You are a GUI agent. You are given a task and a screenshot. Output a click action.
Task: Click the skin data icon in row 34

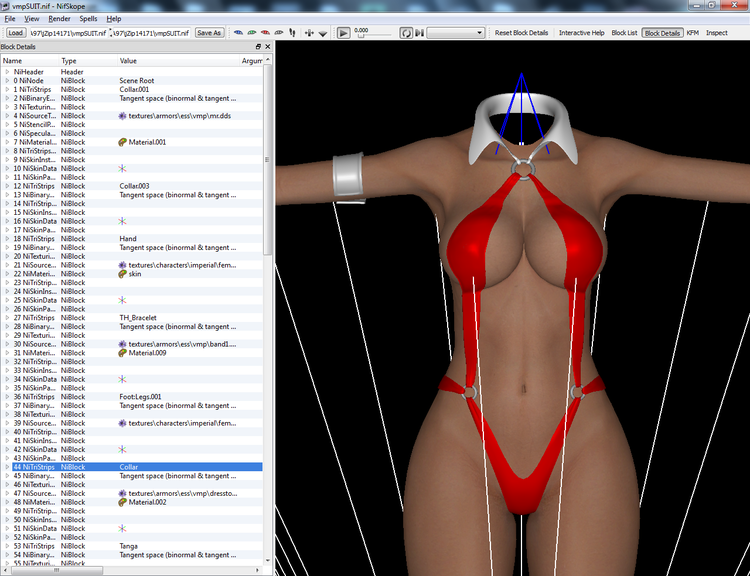[122, 379]
